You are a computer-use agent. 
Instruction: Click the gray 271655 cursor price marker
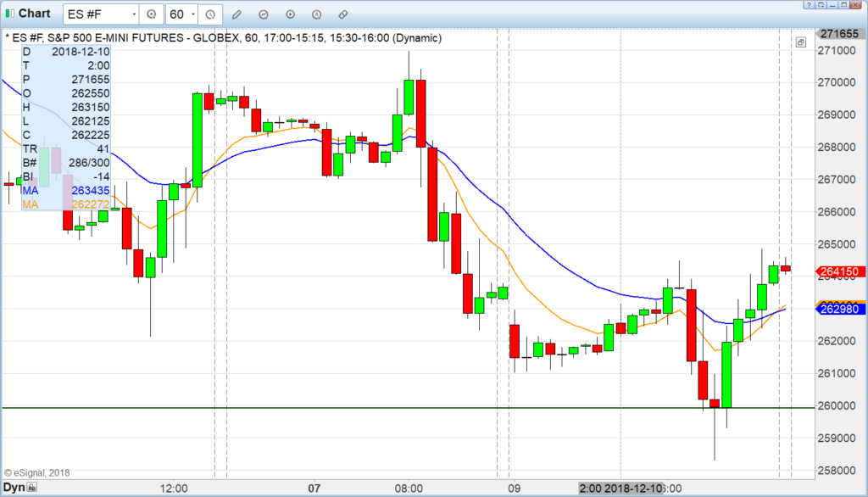pos(840,34)
